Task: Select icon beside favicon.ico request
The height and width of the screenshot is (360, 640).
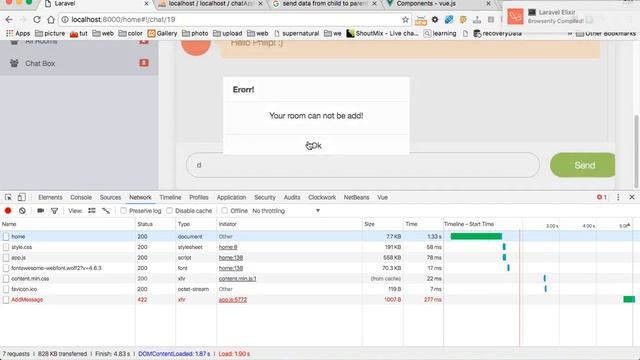Action: pyautogui.click(x=6, y=289)
